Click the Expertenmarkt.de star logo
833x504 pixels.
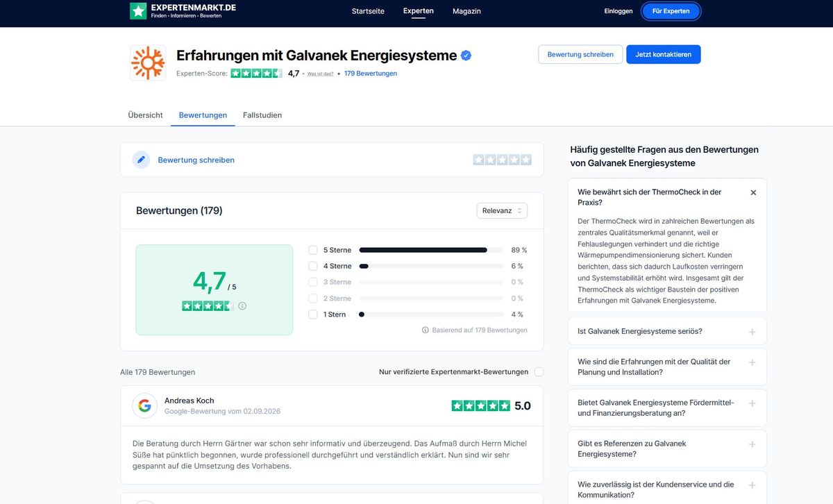tap(138, 11)
